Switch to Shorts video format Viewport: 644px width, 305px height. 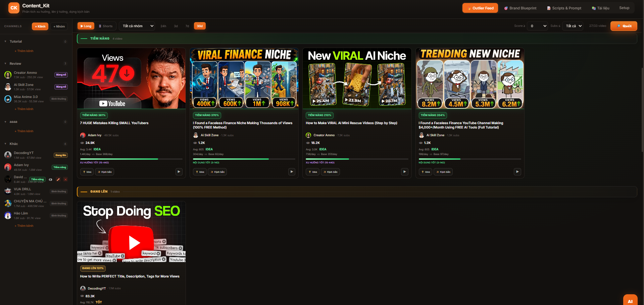[106, 26]
